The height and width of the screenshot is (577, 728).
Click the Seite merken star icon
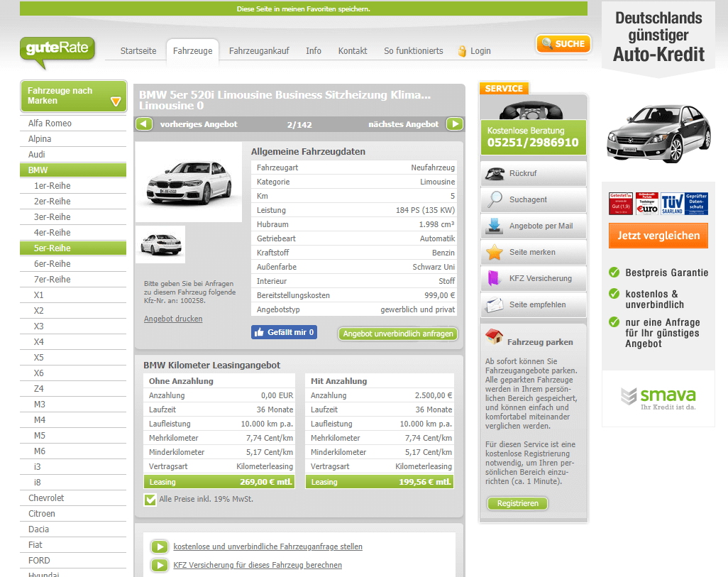click(x=495, y=252)
